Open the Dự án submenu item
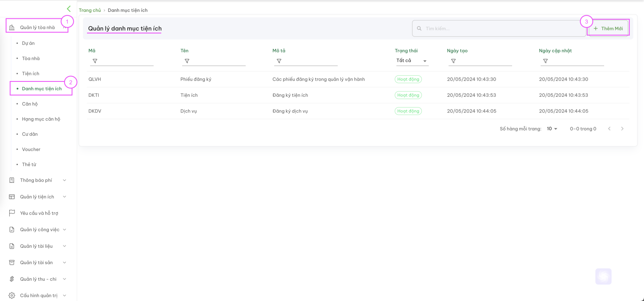The height and width of the screenshot is (301, 644). pyautogui.click(x=28, y=43)
